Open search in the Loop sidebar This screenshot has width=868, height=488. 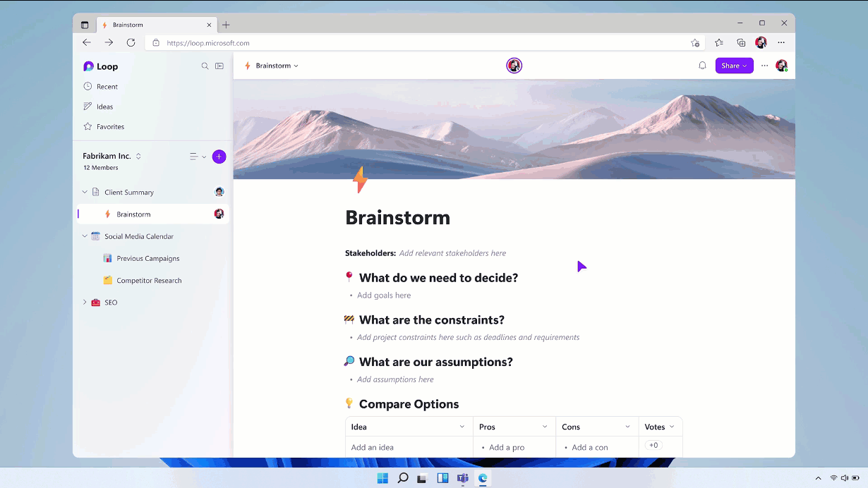click(205, 66)
